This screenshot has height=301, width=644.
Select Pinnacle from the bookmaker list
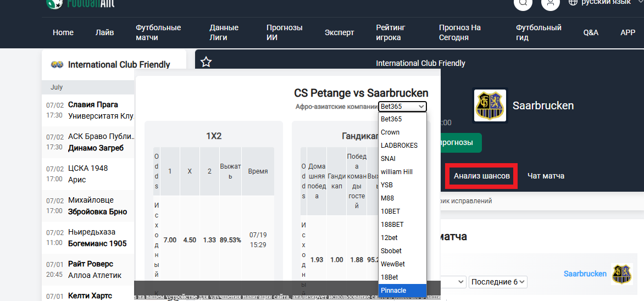tap(393, 290)
